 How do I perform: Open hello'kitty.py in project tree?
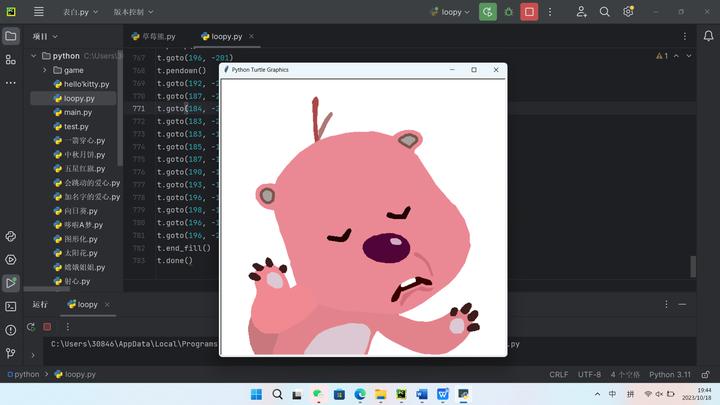click(81, 84)
